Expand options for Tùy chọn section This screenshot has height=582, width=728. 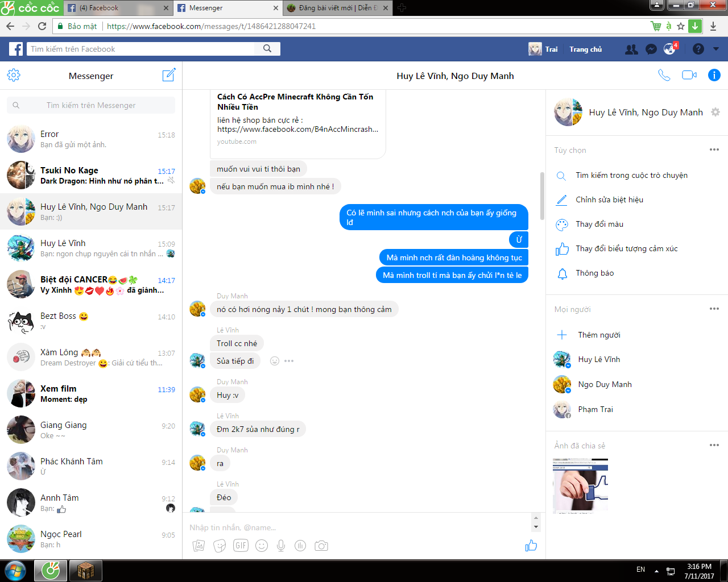click(714, 149)
